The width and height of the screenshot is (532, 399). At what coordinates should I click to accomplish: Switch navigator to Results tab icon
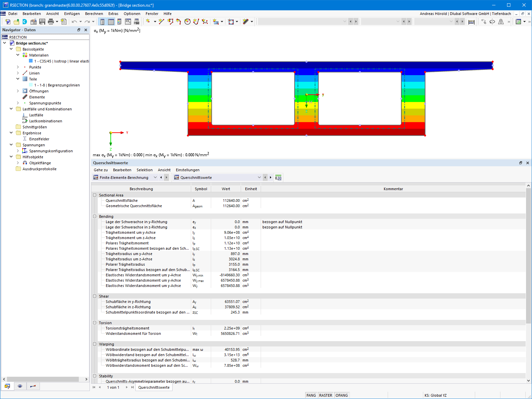coord(33,386)
